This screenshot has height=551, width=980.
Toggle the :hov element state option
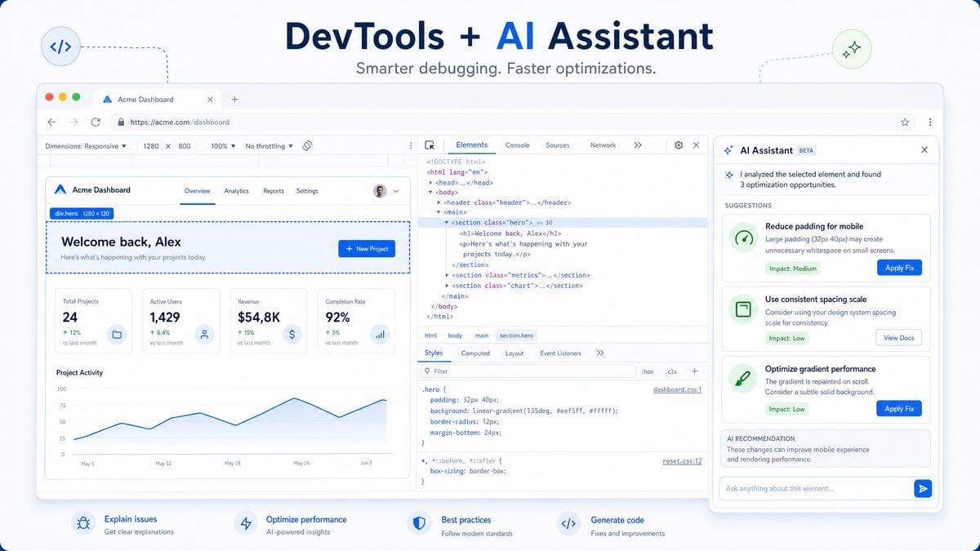648,371
